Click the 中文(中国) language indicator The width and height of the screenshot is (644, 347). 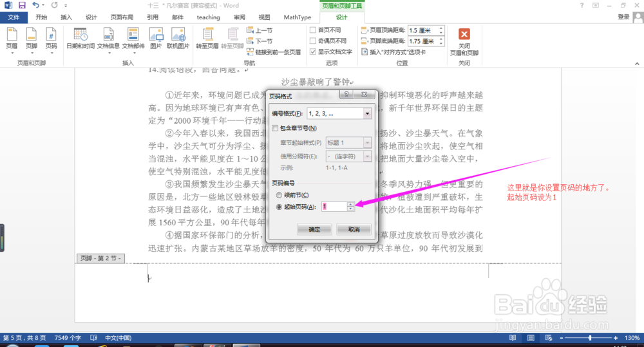pyautogui.click(x=118, y=338)
